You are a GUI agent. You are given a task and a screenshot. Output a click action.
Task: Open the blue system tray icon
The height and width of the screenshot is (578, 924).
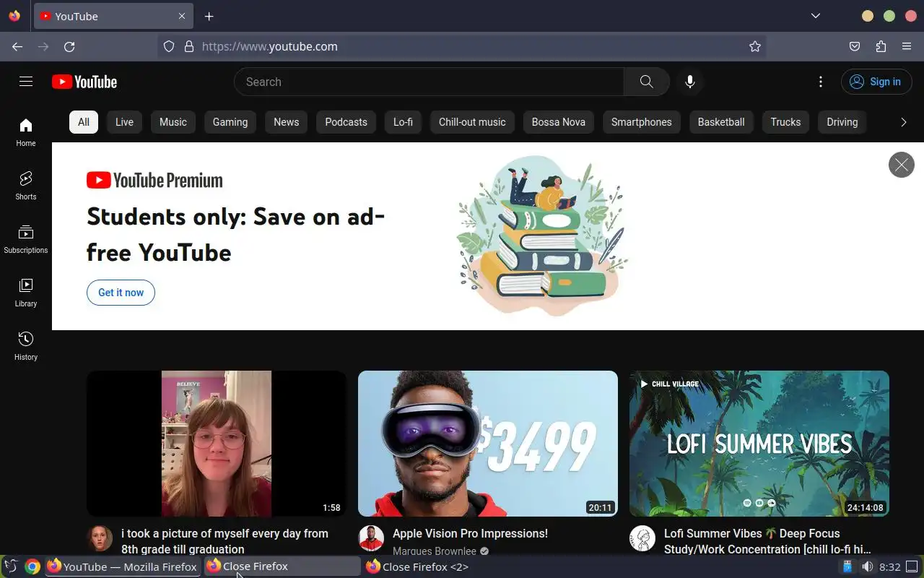pyautogui.click(x=847, y=566)
